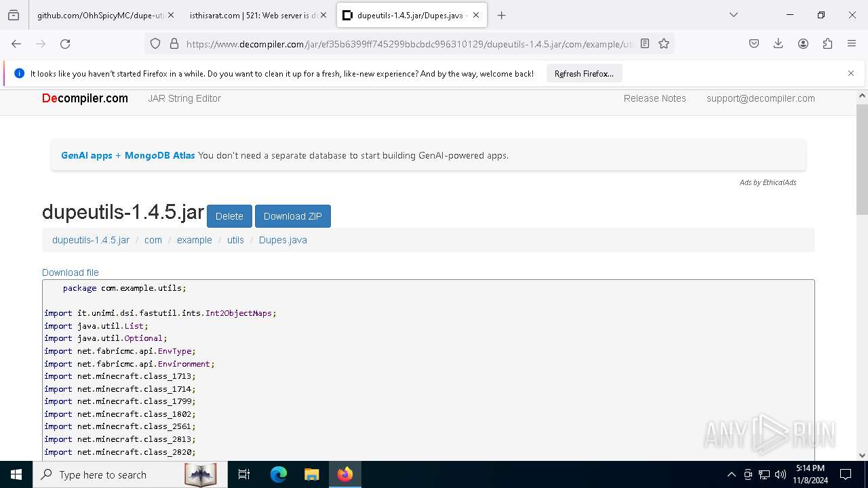Delete the uploaded jar file
This screenshot has width=868, height=488.
point(229,216)
